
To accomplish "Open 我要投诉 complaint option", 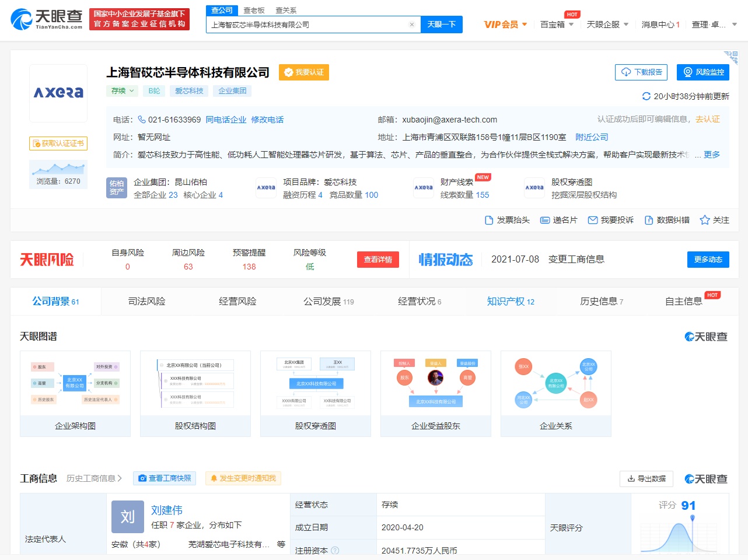I will click(x=611, y=220).
